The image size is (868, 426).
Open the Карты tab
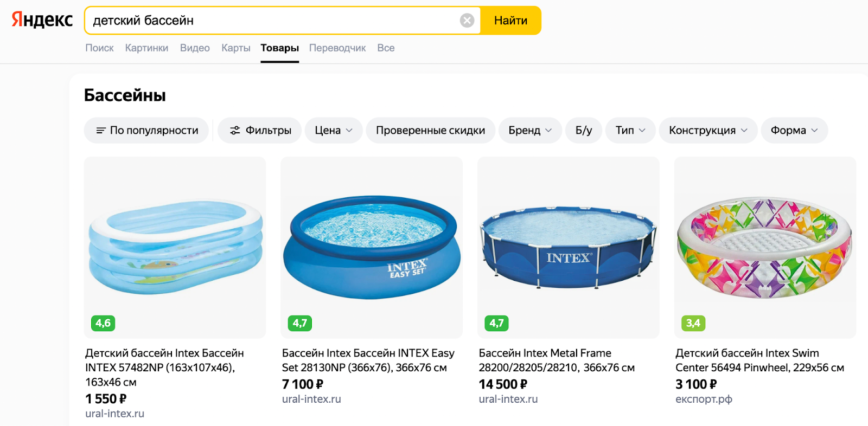coord(235,48)
